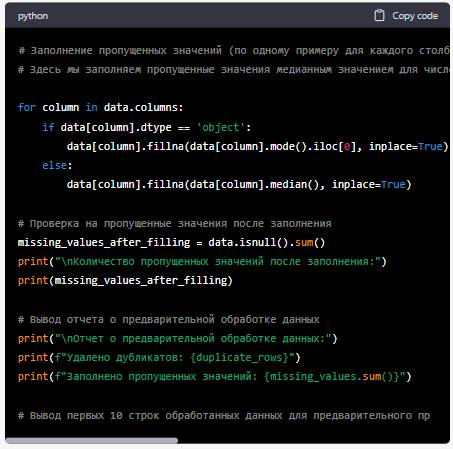
Task: Click the comment 'Вывод первых 10 строк'
Action: 224,415
